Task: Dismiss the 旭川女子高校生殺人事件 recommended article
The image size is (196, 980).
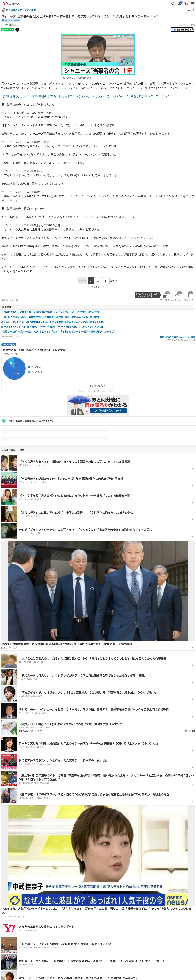Action: [192, 503]
